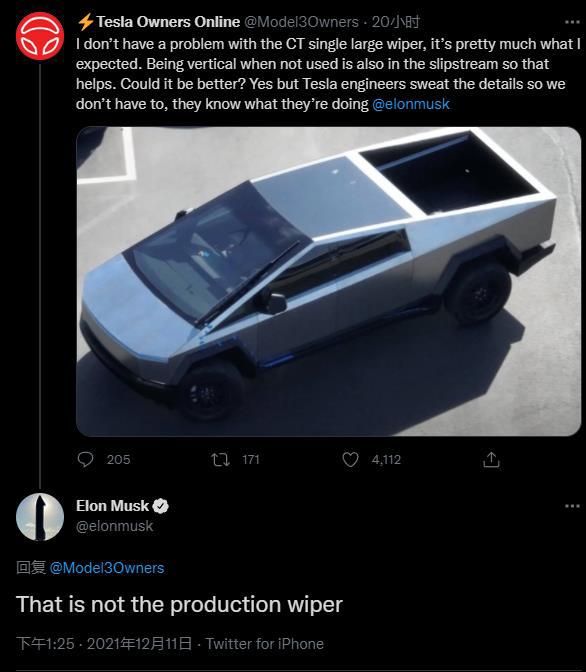Viewport: 586px width, 672px height.
Task: Open Tesla Owners Online red avatar
Action: click(x=40, y=36)
